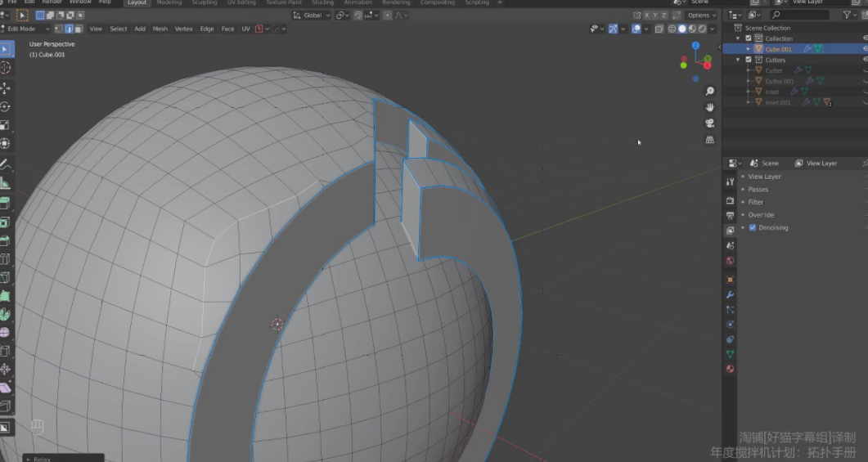The image size is (868, 462).
Task: Select the Rip Region tool
Action: click(x=6, y=406)
